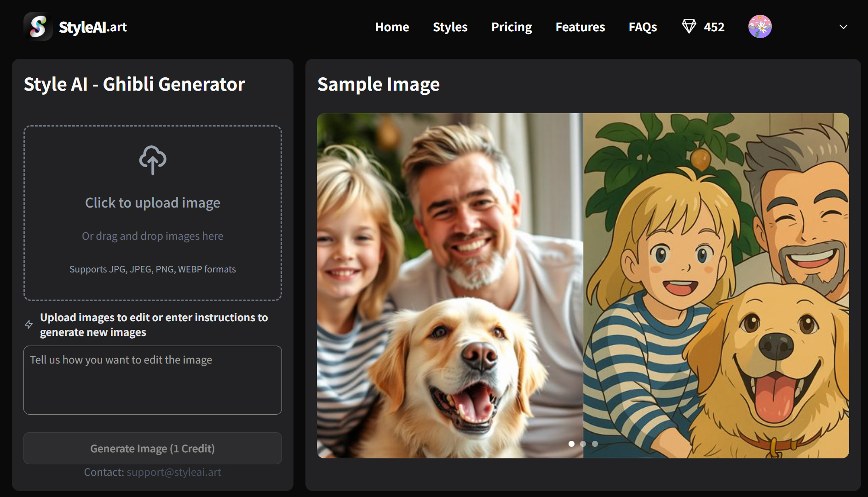Click the 'Sample Image' heading
The width and height of the screenshot is (868, 497).
pyautogui.click(x=379, y=84)
